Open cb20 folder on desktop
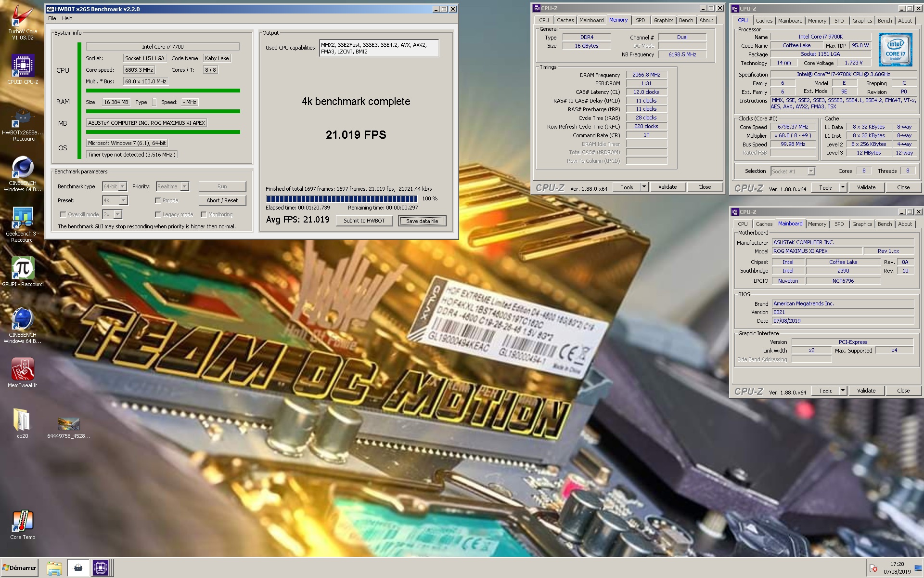 [22, 424]
